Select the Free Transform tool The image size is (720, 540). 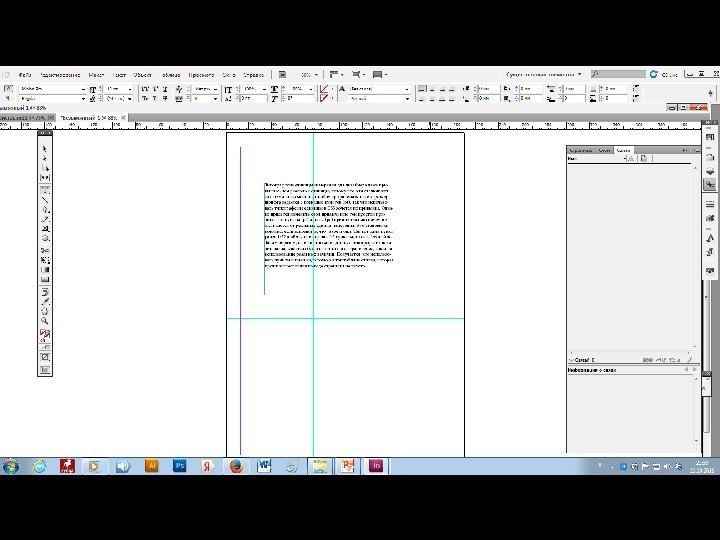(45, 260)
